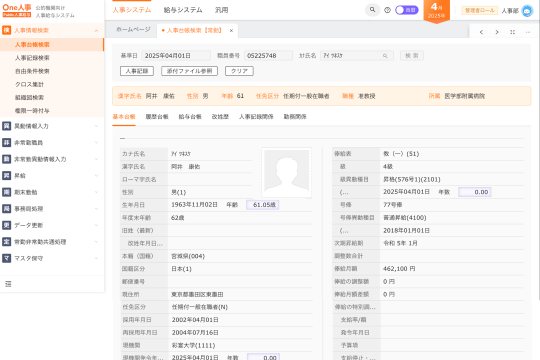Click the 検索 button
Image resolution: width=540 pixels, height=360 pixels.
click(412, 56)
